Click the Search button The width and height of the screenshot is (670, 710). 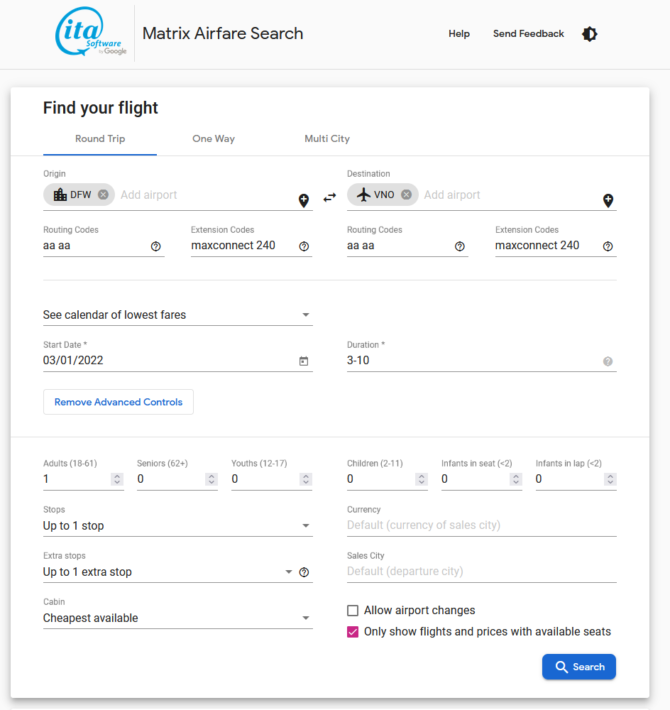[579, 667]
